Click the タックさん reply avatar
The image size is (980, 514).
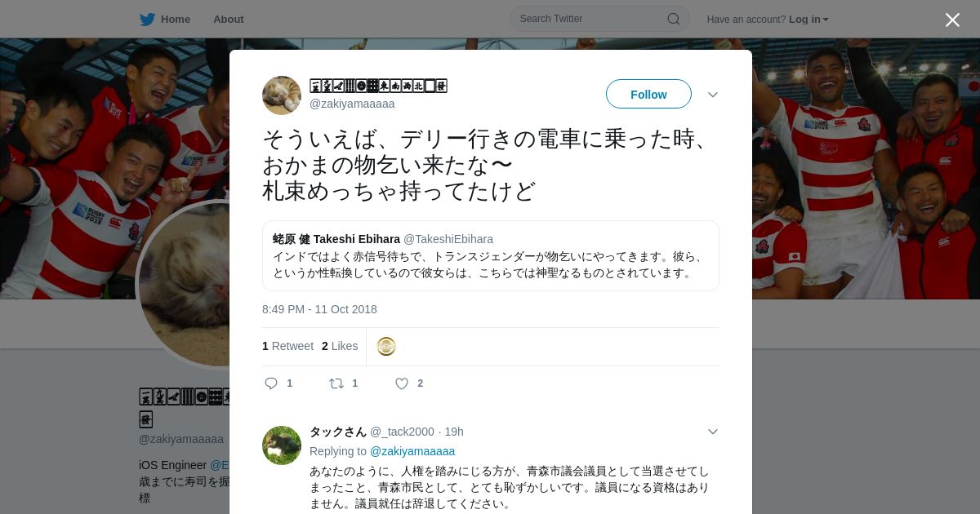tap(282, 445)
